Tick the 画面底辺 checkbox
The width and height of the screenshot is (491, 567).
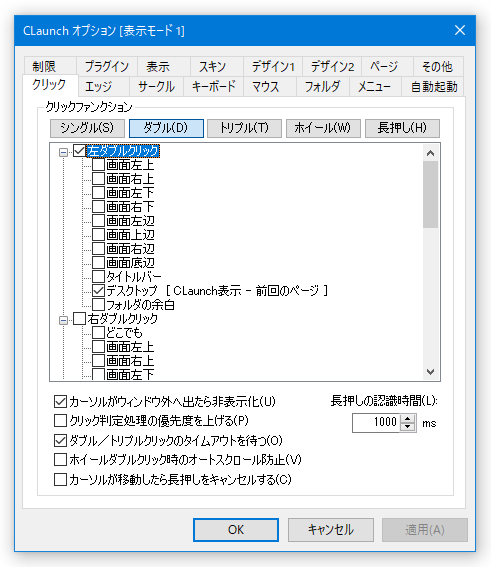(98, 263)
